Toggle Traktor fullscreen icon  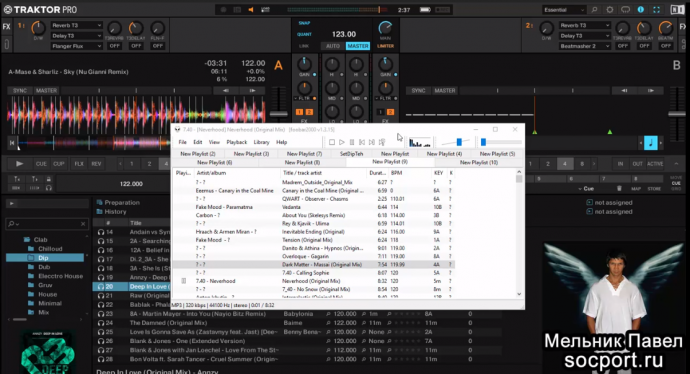(657, 10)
